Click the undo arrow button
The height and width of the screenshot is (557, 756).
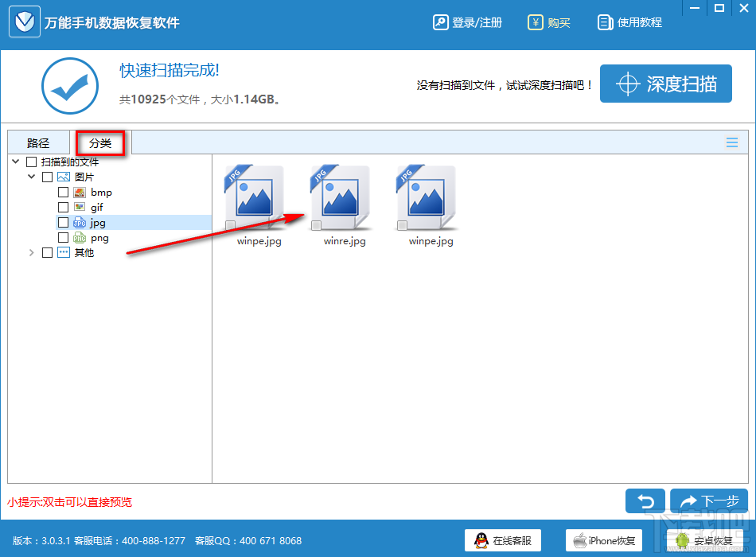(645, 501)
